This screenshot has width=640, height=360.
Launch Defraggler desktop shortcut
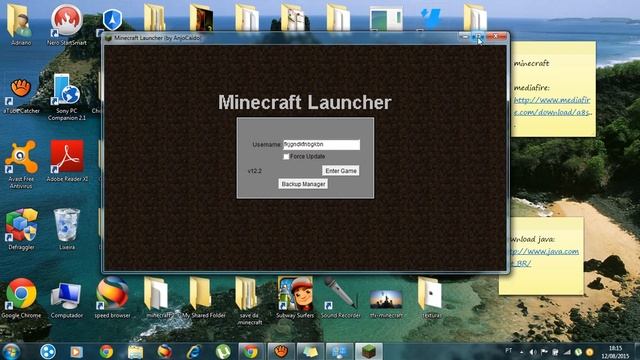(21, 229)
